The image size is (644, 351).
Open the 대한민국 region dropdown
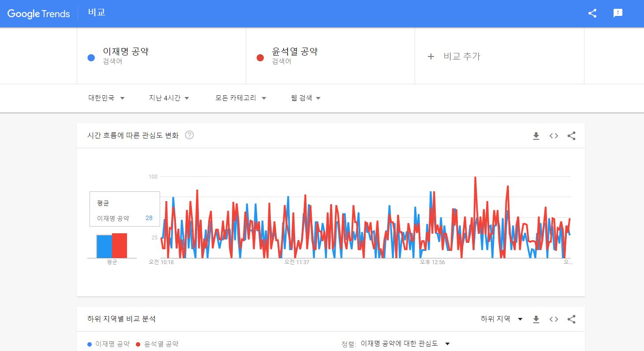point(106,98)
